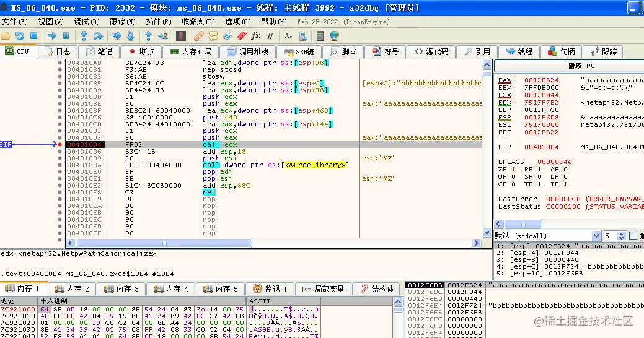Toggle breakpoint bullet beside address 004010C6
The image size is (644, 338).
tap(60, 118)
